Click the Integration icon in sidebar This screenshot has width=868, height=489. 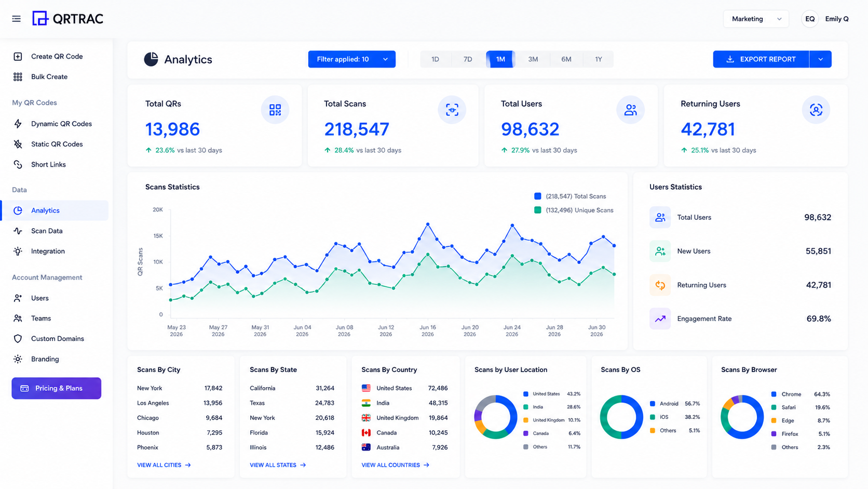click(x=18, y=251)
